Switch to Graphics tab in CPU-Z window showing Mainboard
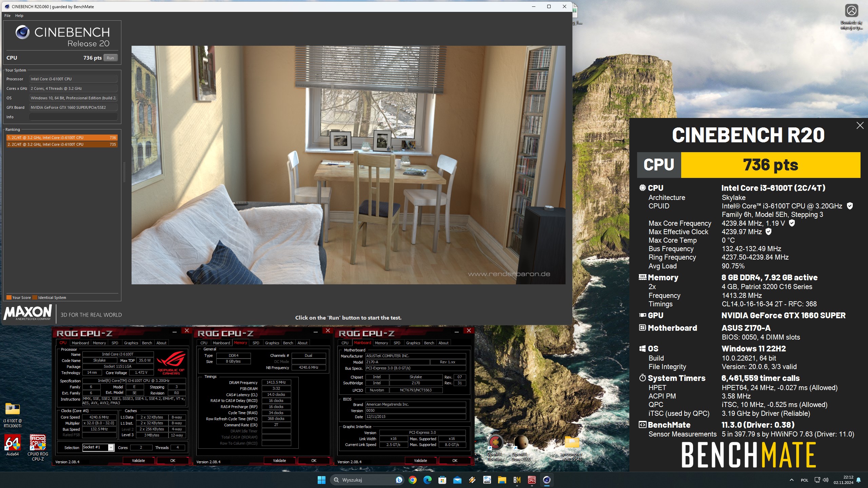868x488 pixels. [413, 343]
